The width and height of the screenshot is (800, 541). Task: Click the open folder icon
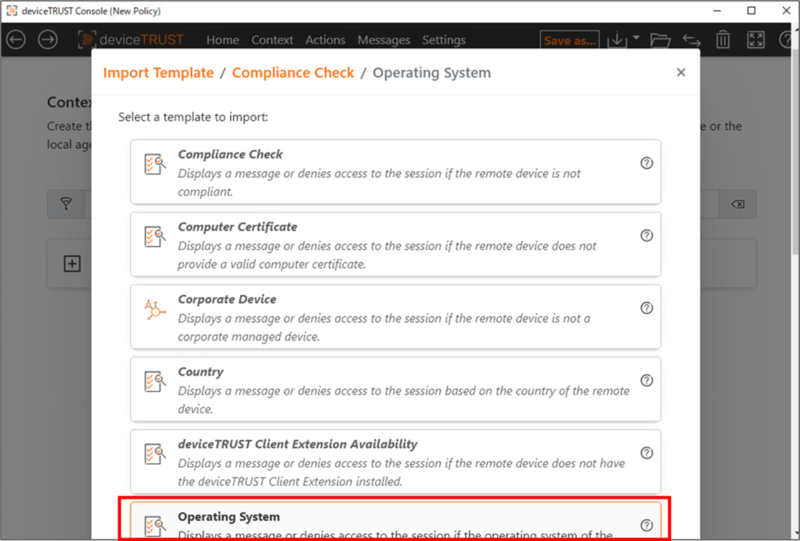[x=660, y=40]
